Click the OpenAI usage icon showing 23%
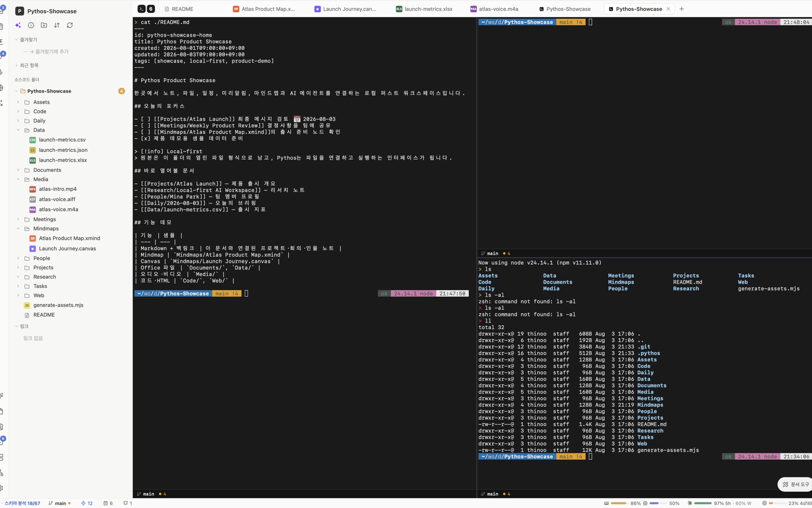Viewport: 812px width, 508px height. click(764, 503)
